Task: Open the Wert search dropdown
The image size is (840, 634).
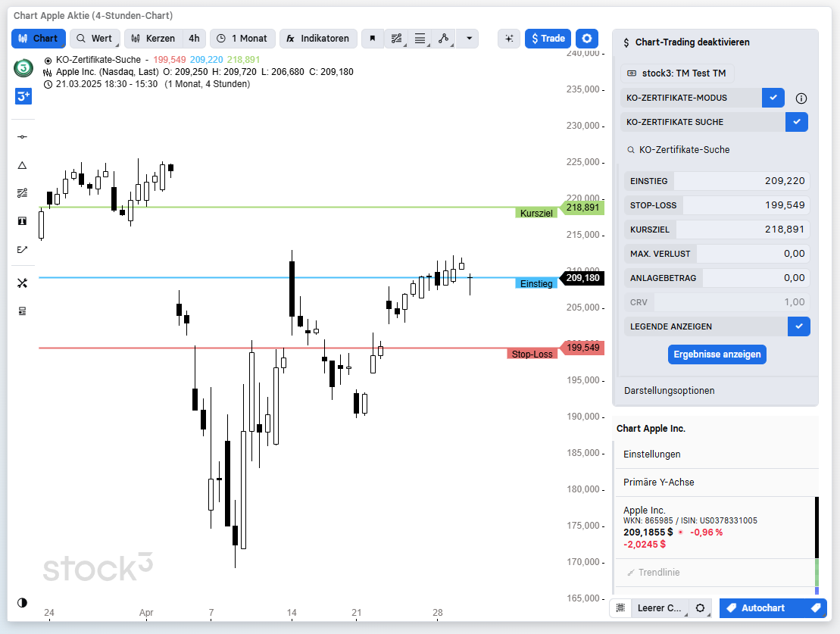Action: [95, 39]
